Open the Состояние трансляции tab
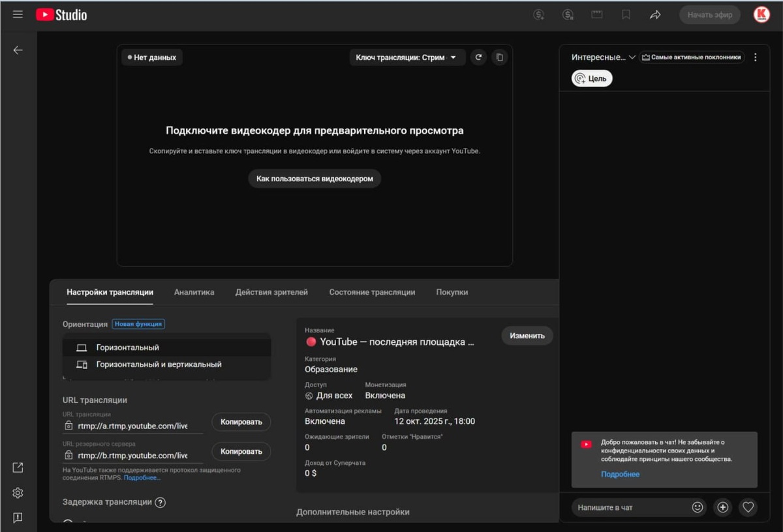The width and height of the screenshot is (783, 532). pos(372,292)
